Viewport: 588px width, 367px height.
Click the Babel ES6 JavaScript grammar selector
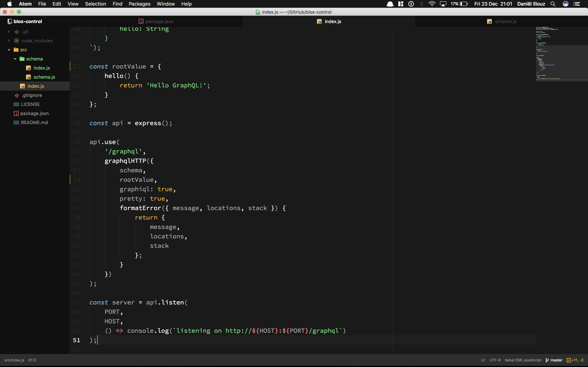[523, 360]
